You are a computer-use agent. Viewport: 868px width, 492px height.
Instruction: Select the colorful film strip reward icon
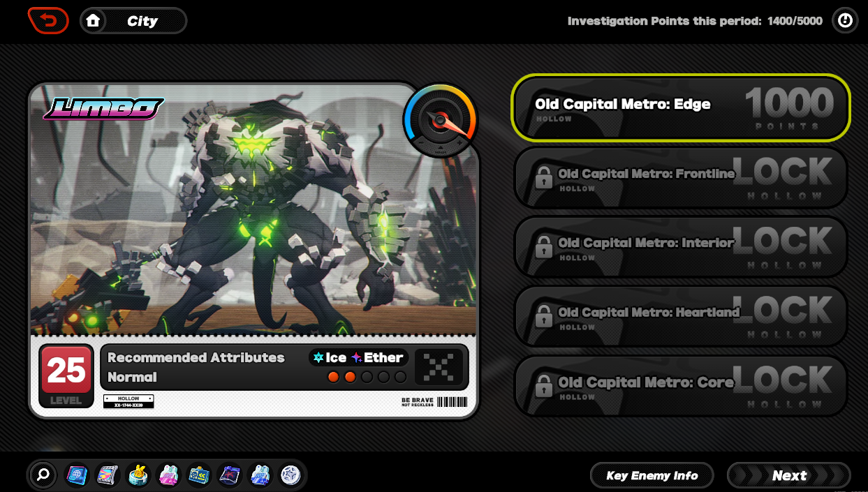[108, 475]
